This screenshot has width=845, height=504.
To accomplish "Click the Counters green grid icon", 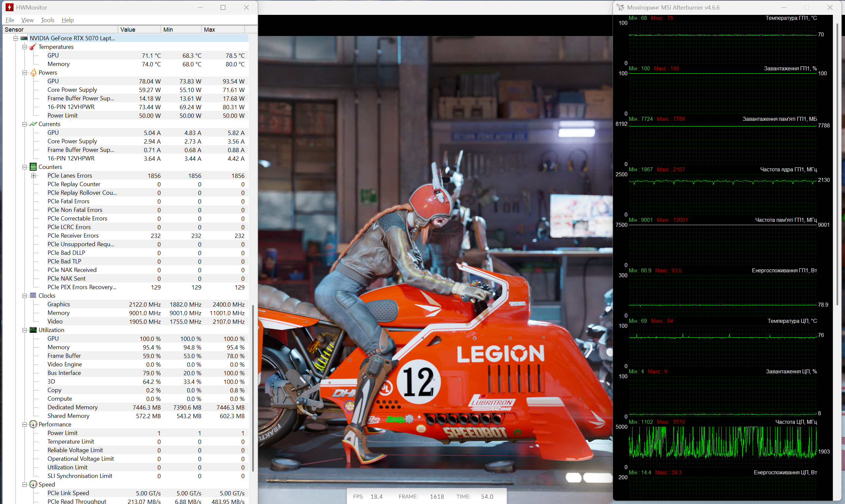I will pos(33,167).
